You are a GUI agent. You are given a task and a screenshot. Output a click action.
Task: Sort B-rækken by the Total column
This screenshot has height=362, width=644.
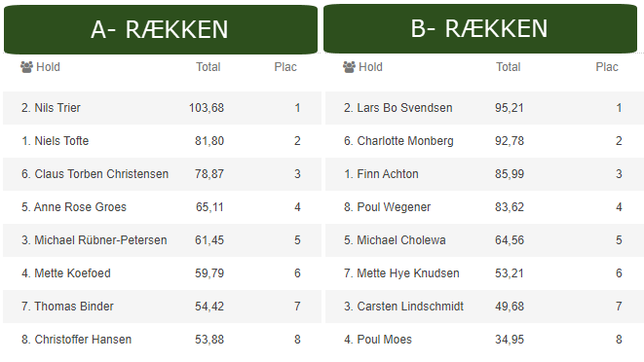[x=508, y=67]
